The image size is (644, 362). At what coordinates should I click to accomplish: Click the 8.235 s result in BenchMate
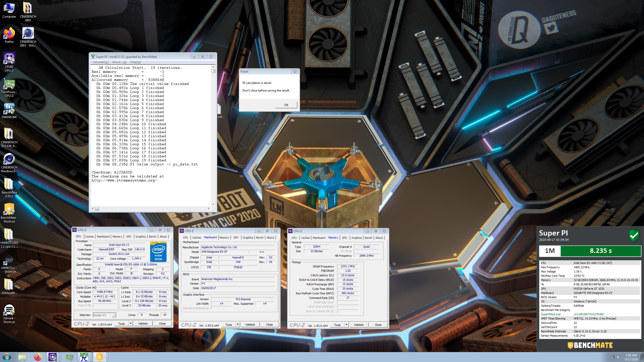(600, 251)
